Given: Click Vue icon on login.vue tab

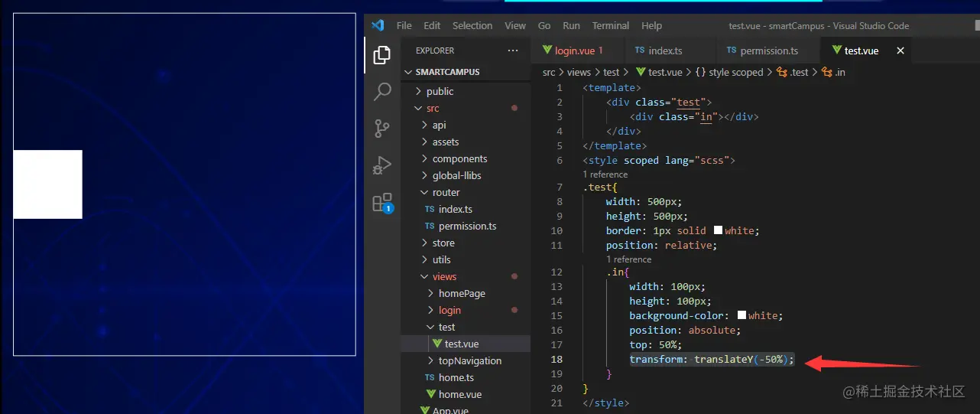Looking at the screenshot, I should click(x=547, y=51).
